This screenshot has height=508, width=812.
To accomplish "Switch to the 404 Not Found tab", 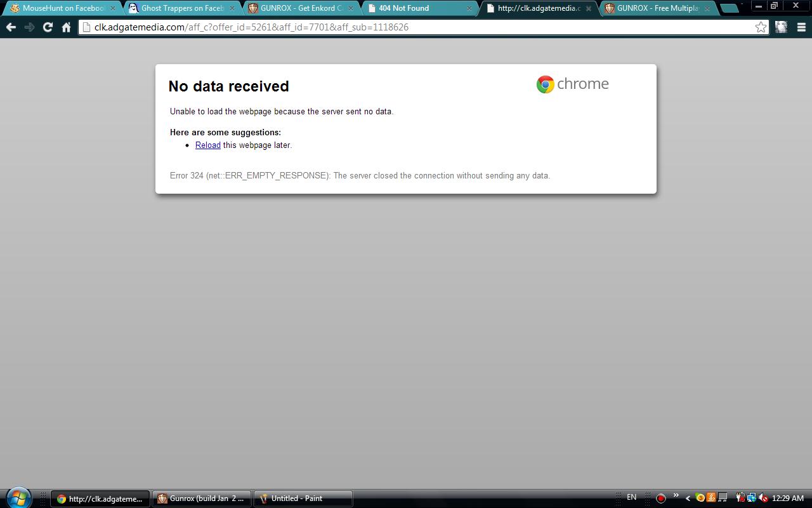I will pyautogui.click(x=419, y=8).
